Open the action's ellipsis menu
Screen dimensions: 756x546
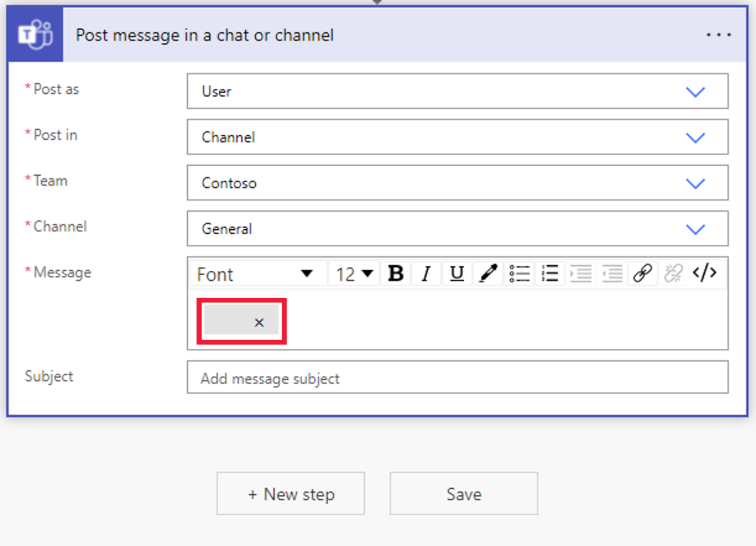click(719, 35)
